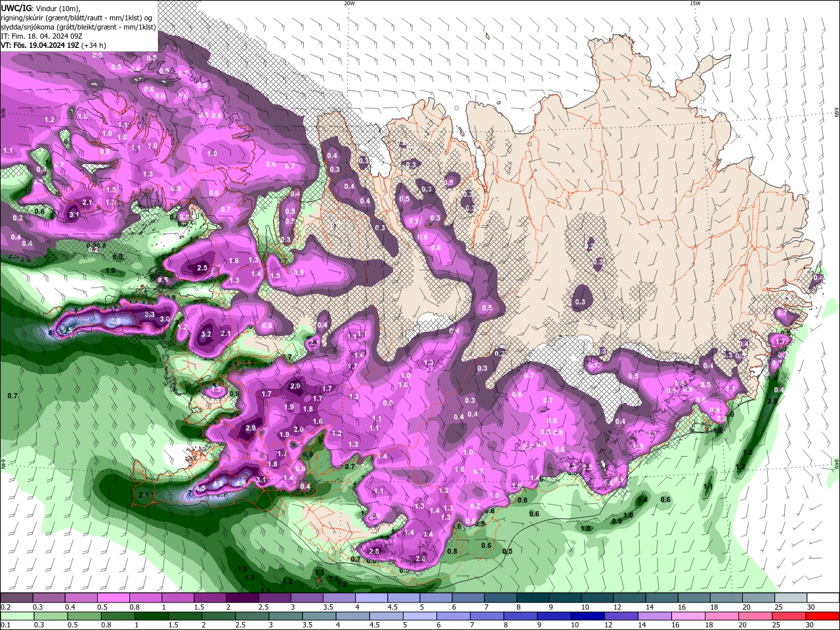Image resolution: width=840 pixels, height=630 pixels.
Task: Select the white 30 swatch in snow legend
Action: pos(823,598)
